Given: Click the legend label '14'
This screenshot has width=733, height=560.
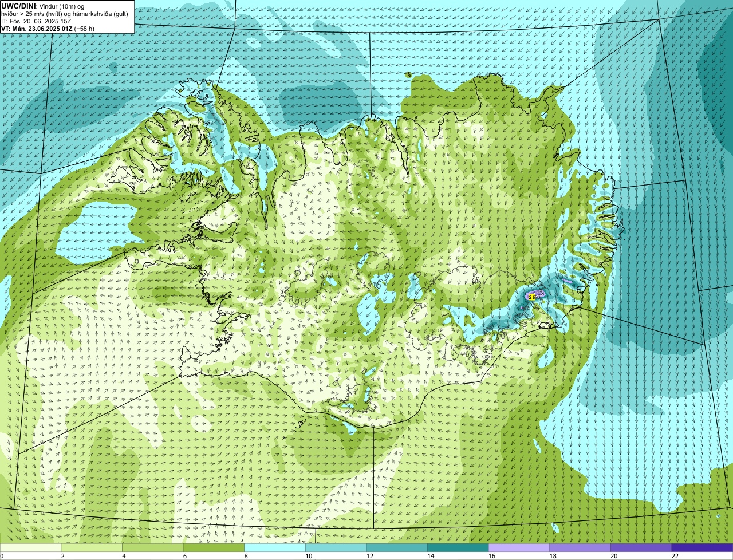Looking at the screenshot, I should coord(431,556).
